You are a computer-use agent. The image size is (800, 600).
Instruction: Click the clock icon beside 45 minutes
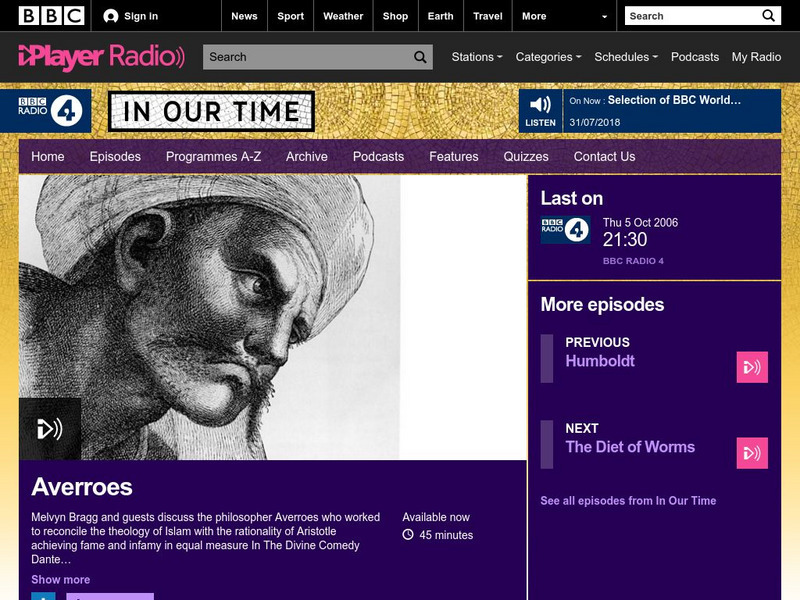click(406, 533)
